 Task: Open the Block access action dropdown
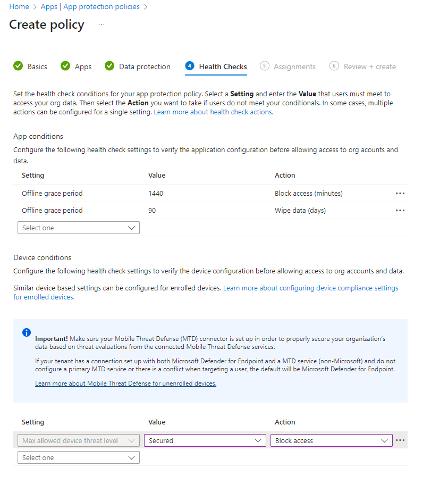coord(331,440)
